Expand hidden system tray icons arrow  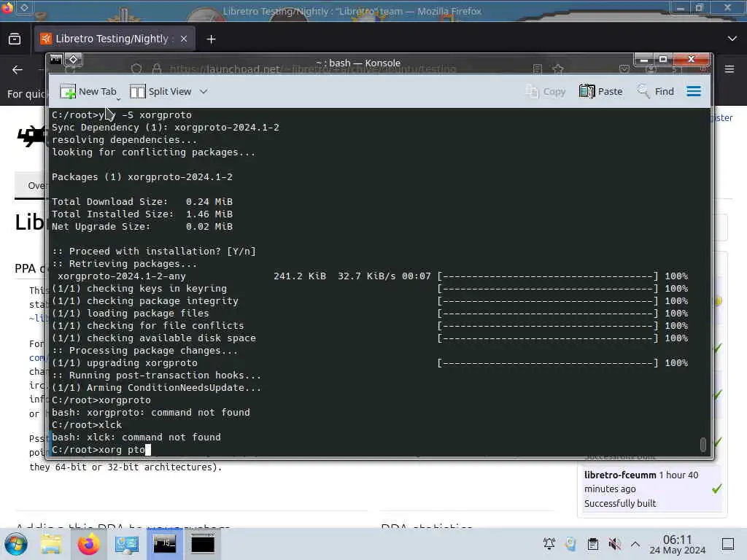point(635,543)
